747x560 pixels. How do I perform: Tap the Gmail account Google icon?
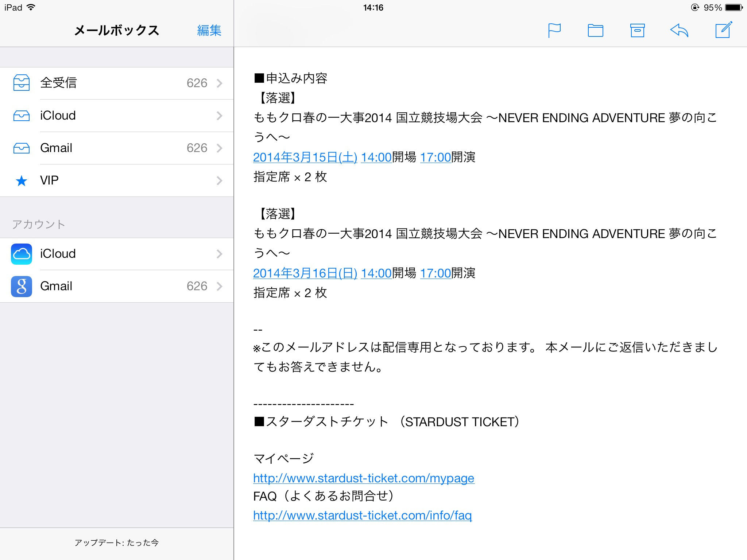pyautogui.click(x=22, y=286)
